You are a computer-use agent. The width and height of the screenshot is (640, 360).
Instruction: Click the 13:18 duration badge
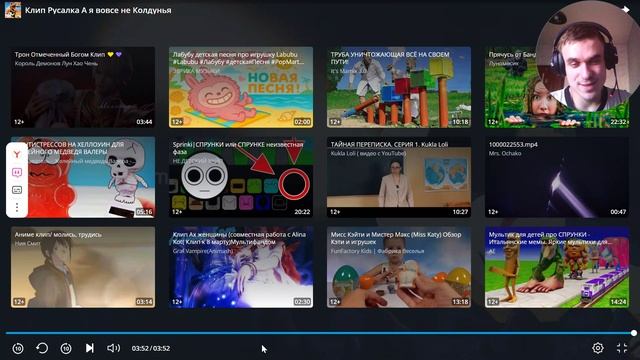(460, 302)
